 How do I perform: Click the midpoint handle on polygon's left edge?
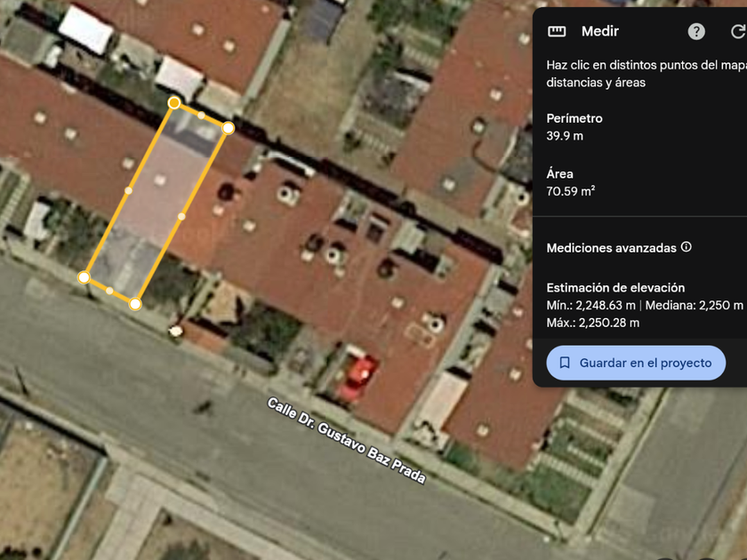(x=128, y=190)
